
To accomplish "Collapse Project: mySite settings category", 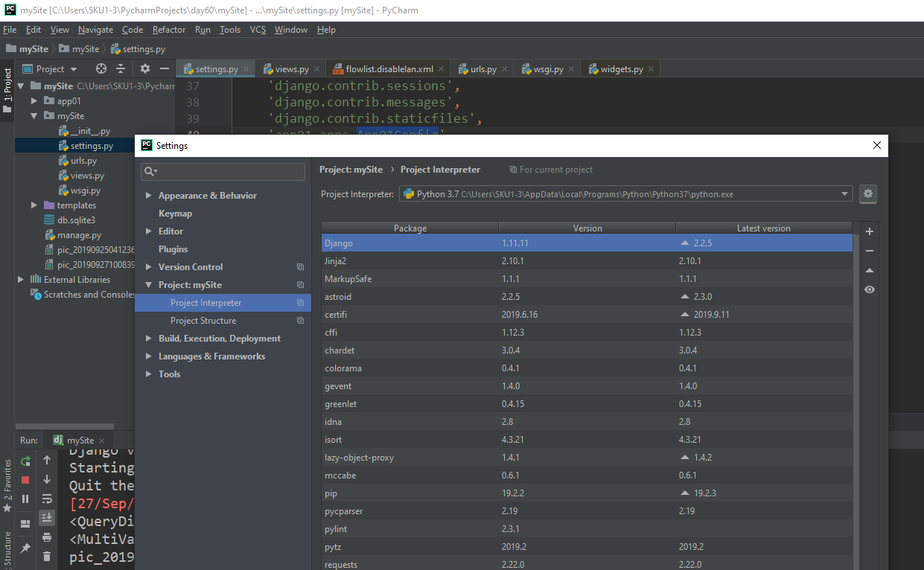I will 148,285.
